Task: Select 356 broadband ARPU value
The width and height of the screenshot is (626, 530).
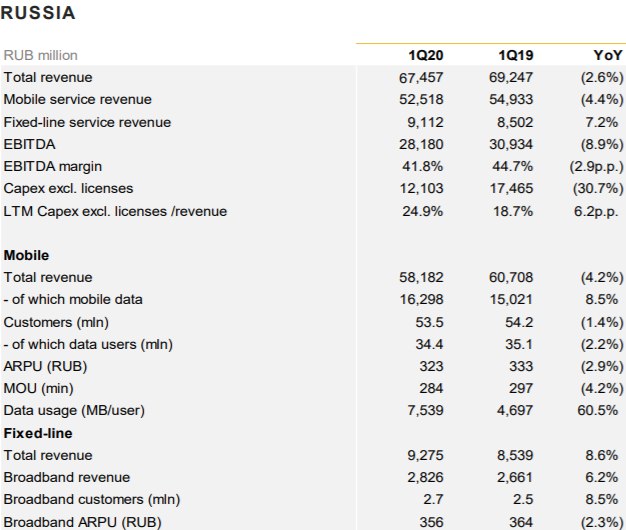Action: [431, 522]
